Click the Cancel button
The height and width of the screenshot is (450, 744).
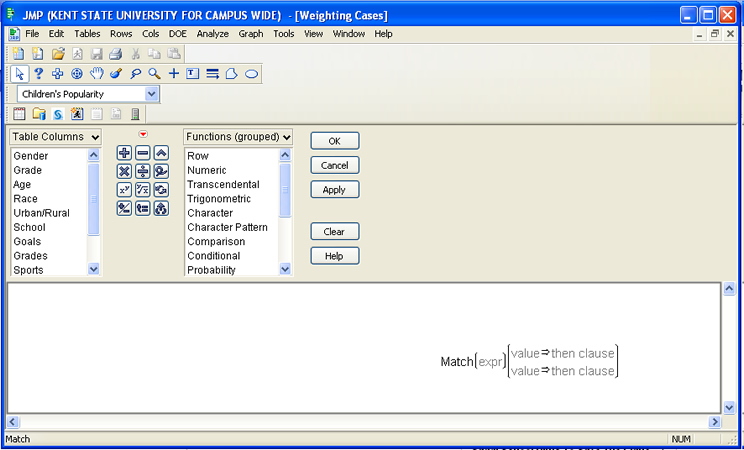click(x=335, y=165)
